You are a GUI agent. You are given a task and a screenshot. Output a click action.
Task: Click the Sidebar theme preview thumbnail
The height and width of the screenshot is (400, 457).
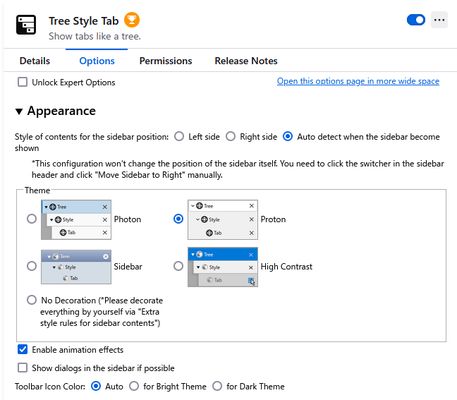tap(76, 267)
